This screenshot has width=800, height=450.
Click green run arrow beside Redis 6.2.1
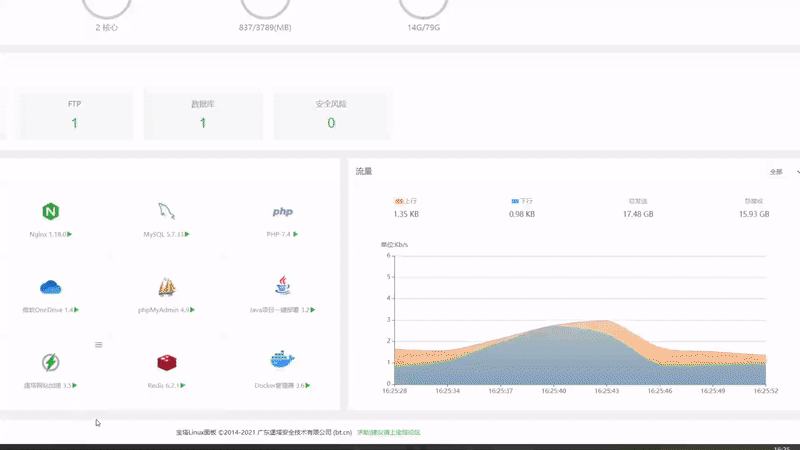(183, 385)
